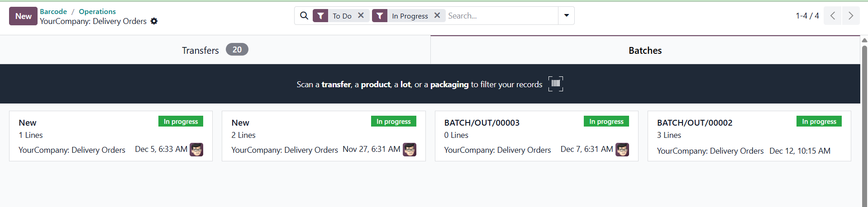868x207 pixels.
Task: Click the To Do filter funnel icon
Action: (x=320, y=16)
